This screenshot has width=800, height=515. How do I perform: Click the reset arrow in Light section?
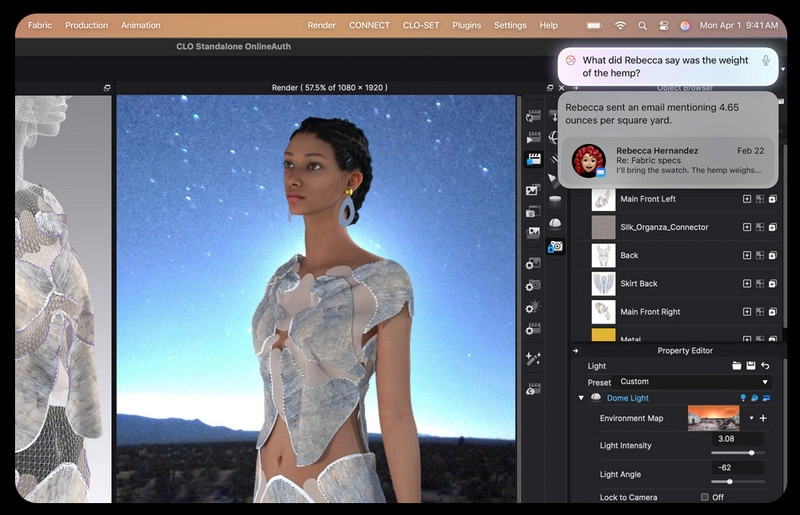(765, 366)
